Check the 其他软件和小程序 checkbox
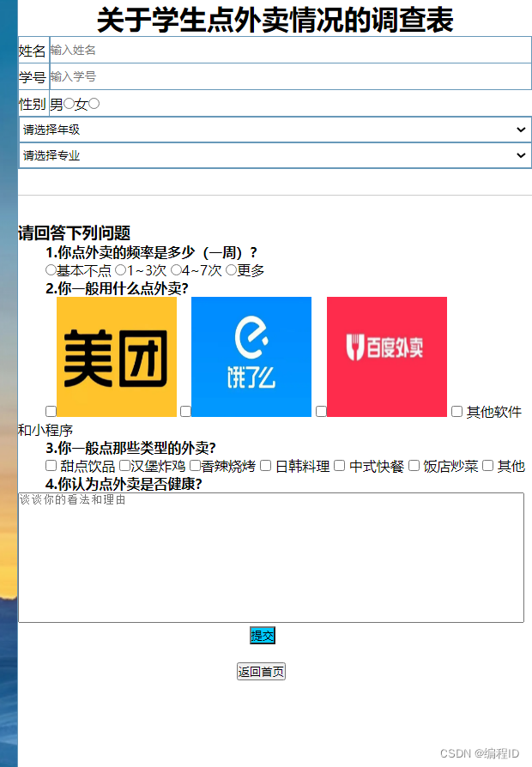532x767 pixels. [456, 411]
